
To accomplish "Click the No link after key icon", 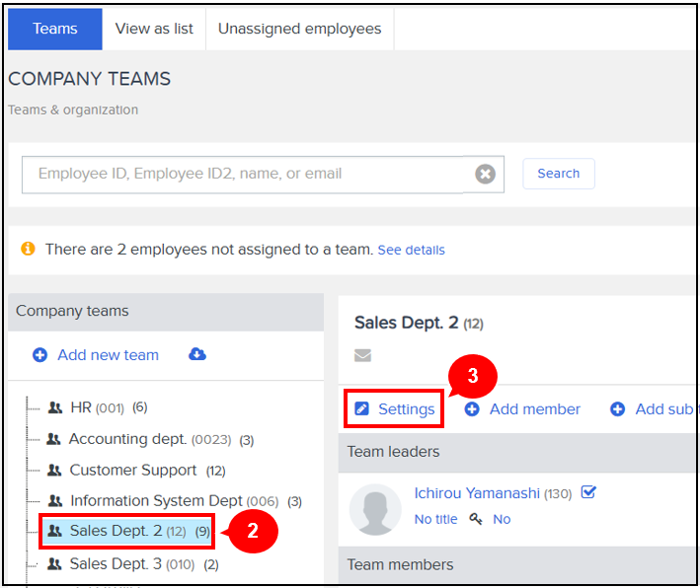I will click(502, 519).
